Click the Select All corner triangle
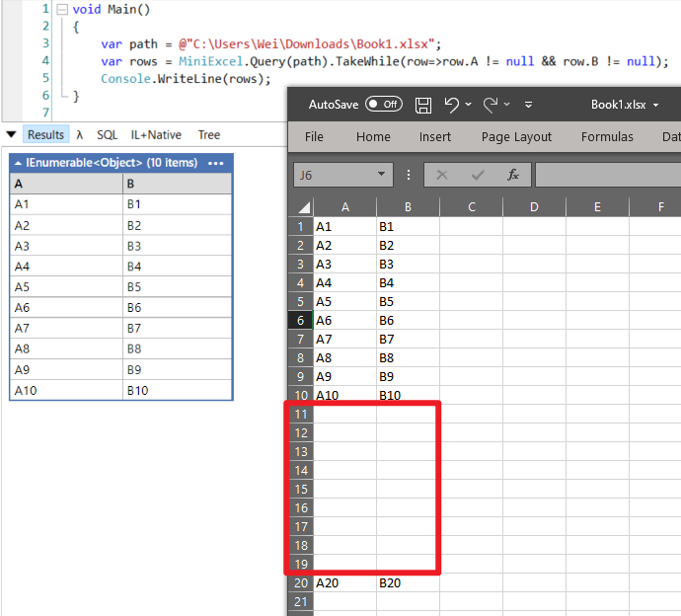This screenshot has height=616, width=681. (x=304, y=207)
